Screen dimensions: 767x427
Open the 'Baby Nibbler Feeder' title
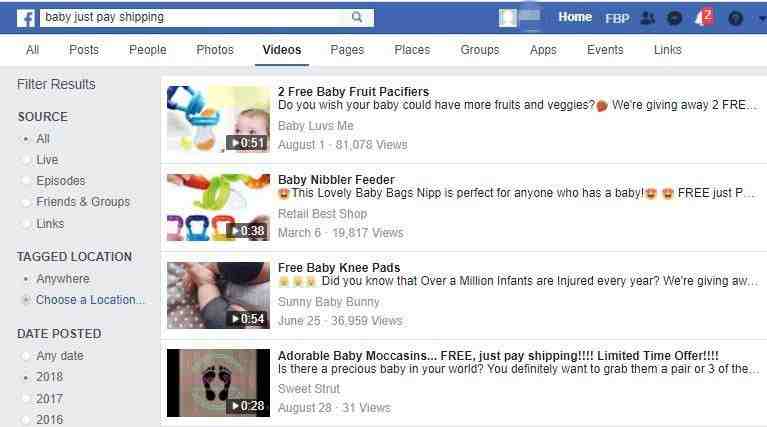click(336, 180)
